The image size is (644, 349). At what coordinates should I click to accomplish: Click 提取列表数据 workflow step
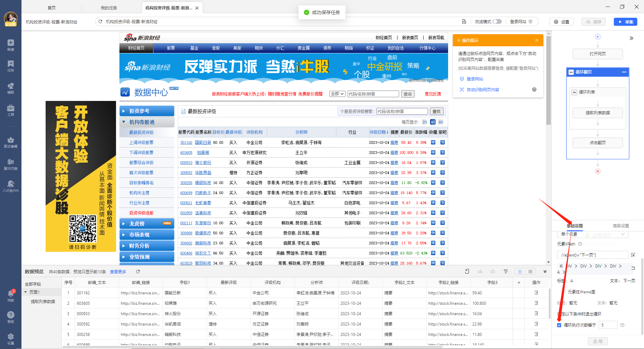(598, 113)
